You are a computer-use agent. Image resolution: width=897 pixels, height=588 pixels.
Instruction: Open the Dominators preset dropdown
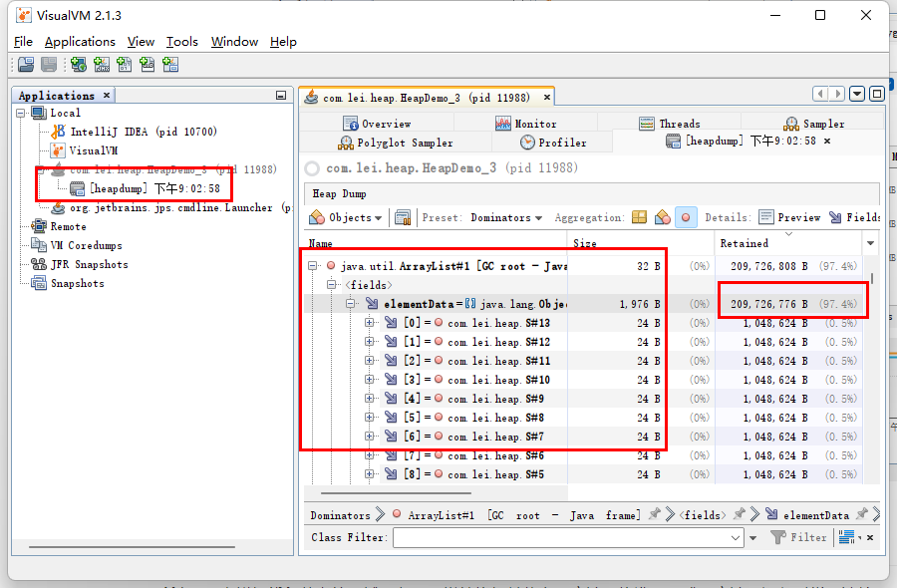tap(506, 217)
